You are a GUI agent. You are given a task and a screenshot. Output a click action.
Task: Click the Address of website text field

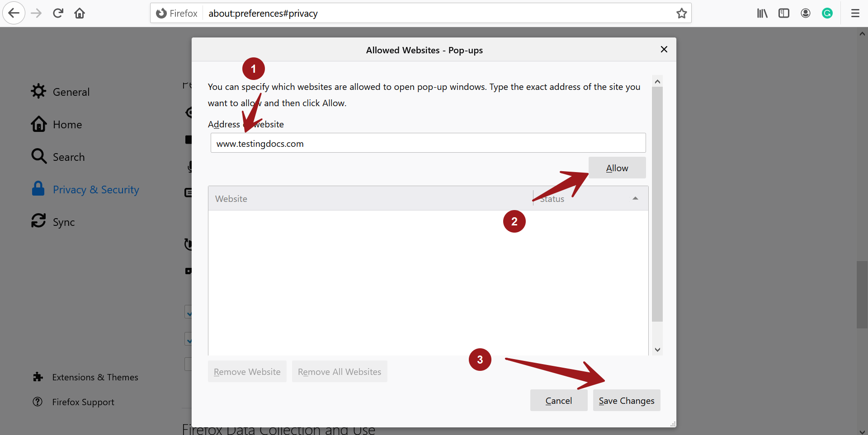pyautogui.click(x=428, y=143)
